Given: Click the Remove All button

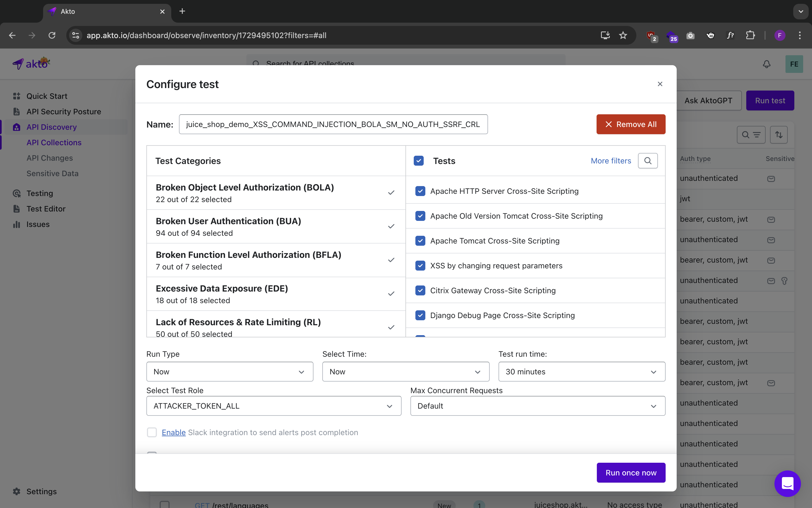Looking at the screenshot, I should point(631,124).
